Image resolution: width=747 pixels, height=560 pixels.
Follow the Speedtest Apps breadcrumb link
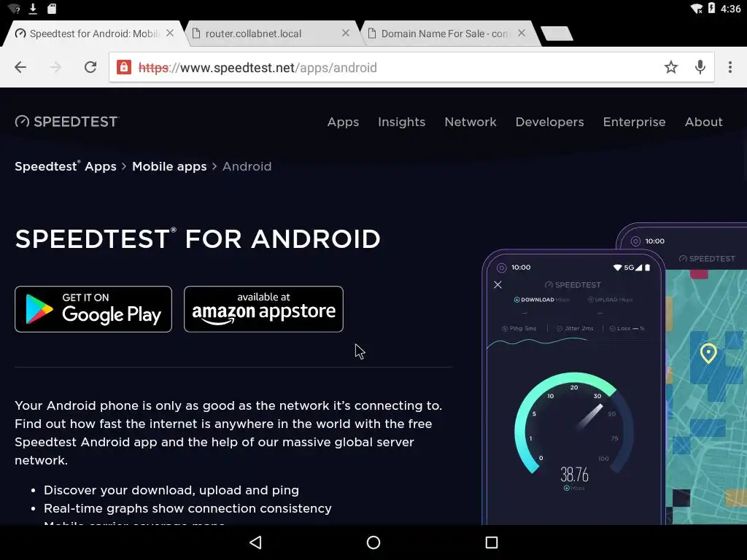tap(66, 166)
